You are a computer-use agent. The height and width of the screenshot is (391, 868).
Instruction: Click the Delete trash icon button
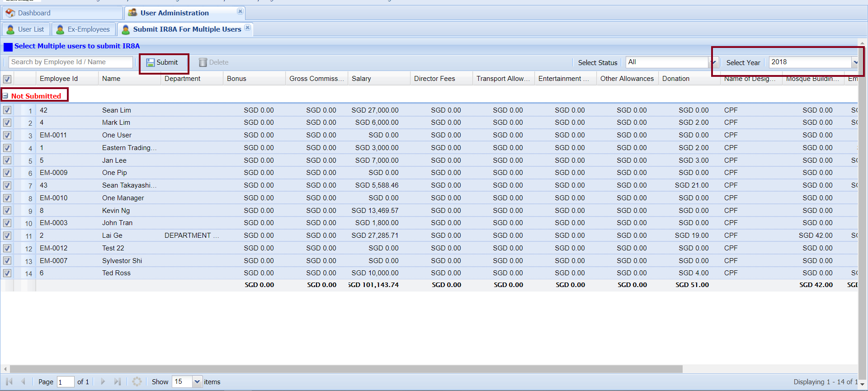tap(214, 62)
